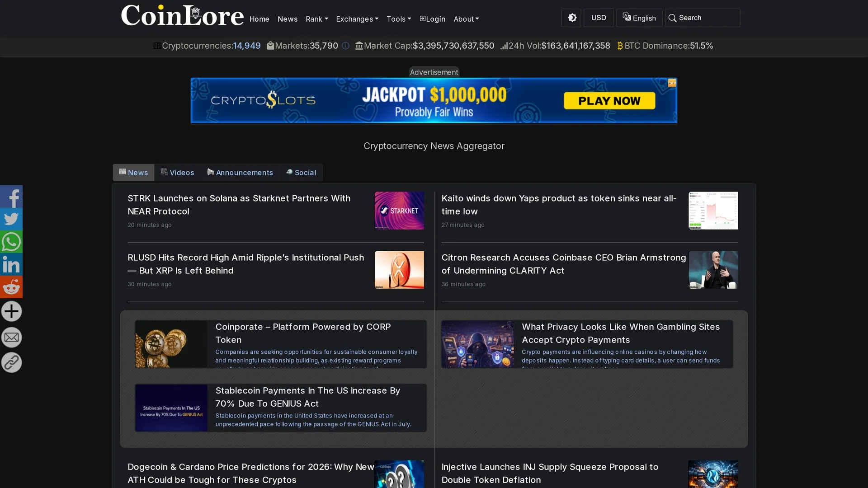Open What Privacy Looks Like gambling article
Image resolution: width=868 pixels, height=488 pixels.
pos(621,333)
